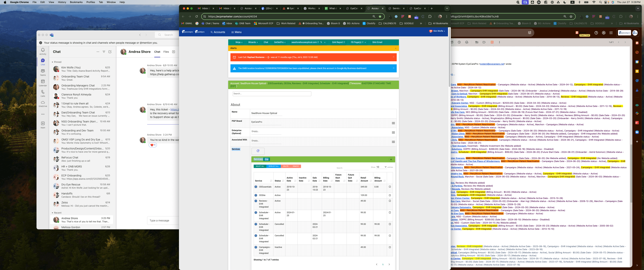Open the File menu in macOS menu bar
This screenshot has height=270, width=644.
tap(34, 2)
